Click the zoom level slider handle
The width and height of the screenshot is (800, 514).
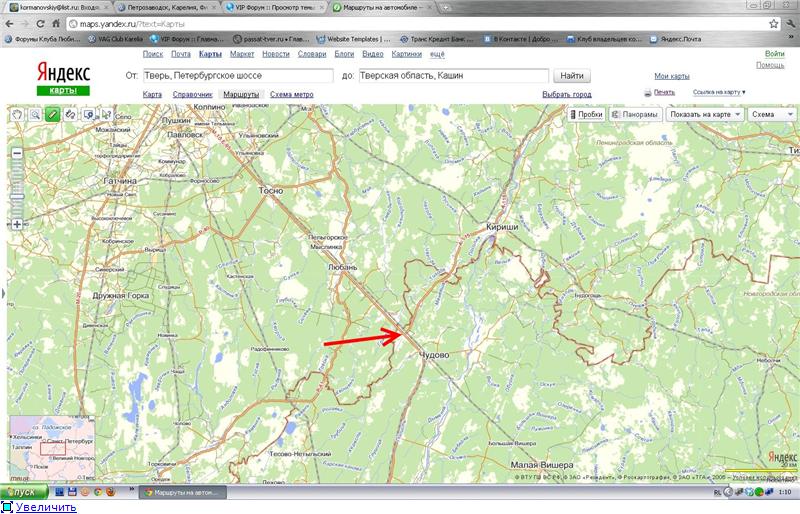point(17,197)
